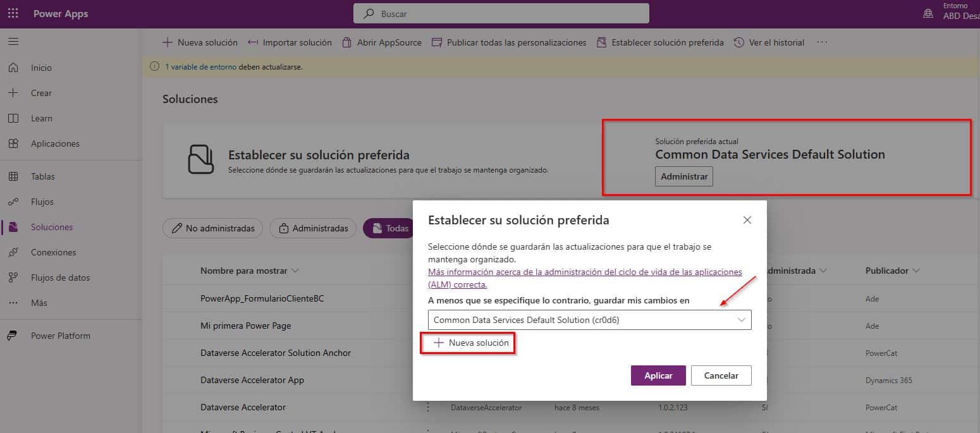The width and height of the screenshot is (980, 433).
Task: Click Nueva solución in the command bar
Action: pyautogui.click(x=200, y=42)
